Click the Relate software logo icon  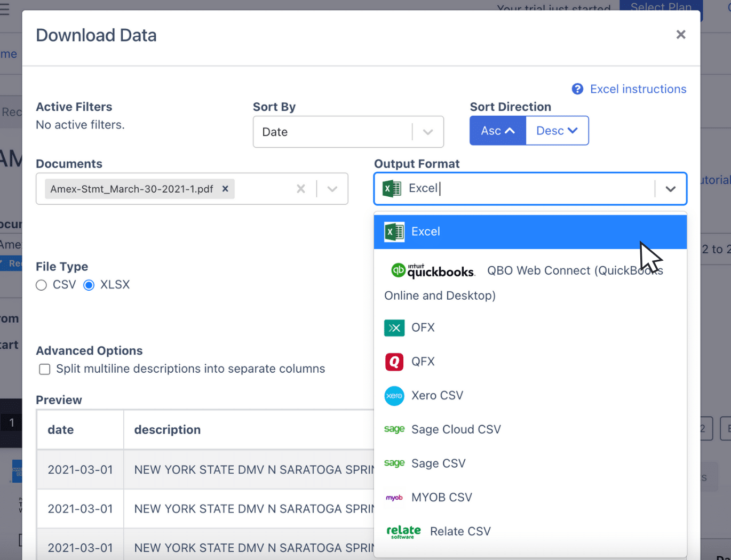point(403,532)
